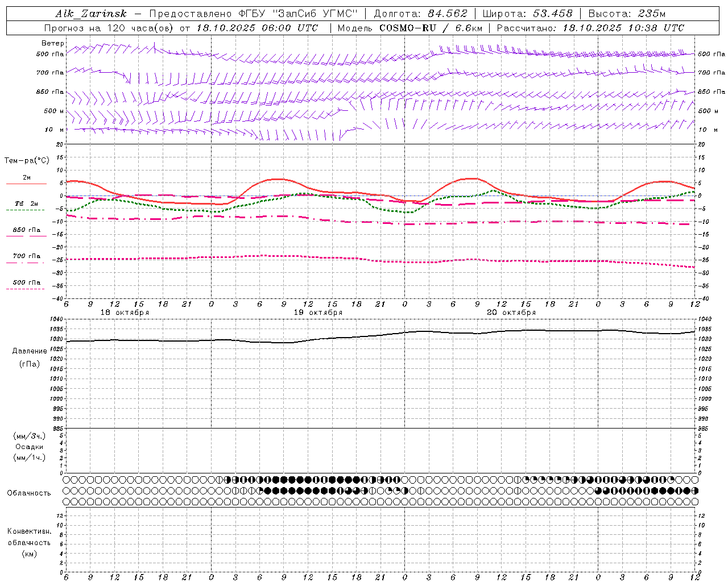Click "700 гПа" in the temperature legend
This screenshot has width=728, height=582.
click(x=27, y=256)
